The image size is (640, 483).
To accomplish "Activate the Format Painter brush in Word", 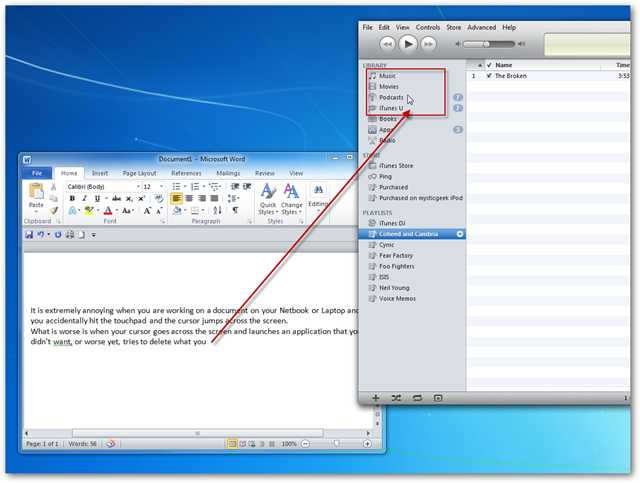I will [x=53, y=210].
